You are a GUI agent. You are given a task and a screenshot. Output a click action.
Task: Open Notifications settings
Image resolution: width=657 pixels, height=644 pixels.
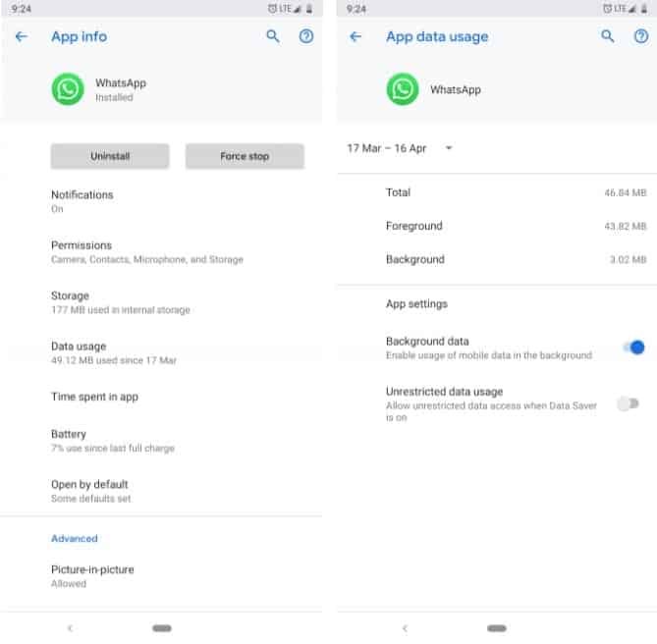(161, 202)
